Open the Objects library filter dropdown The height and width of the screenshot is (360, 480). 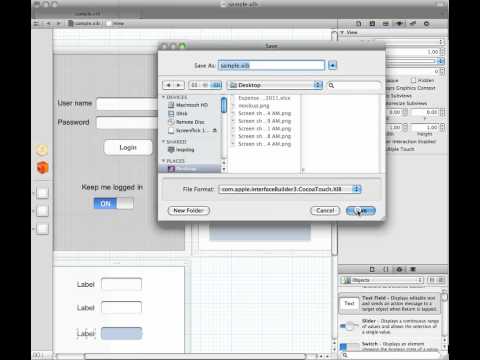382,280
